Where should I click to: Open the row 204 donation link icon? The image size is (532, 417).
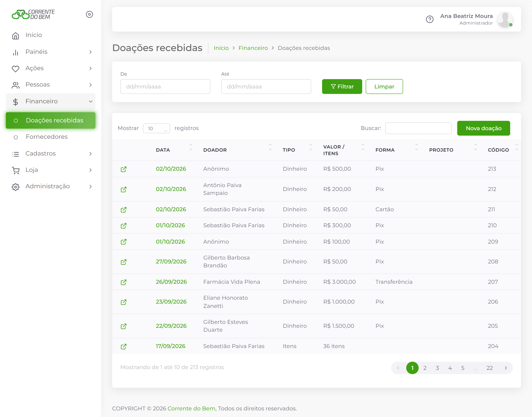pyautogui.click(x=124, y=346)
